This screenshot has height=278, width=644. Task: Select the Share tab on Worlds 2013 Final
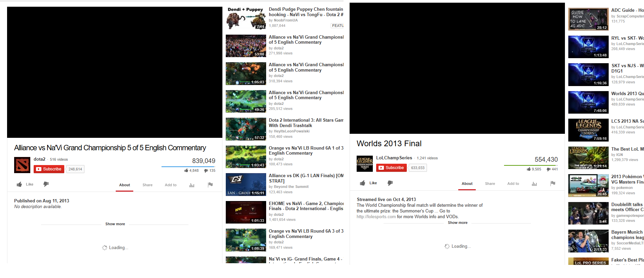(x=490, y=184)
